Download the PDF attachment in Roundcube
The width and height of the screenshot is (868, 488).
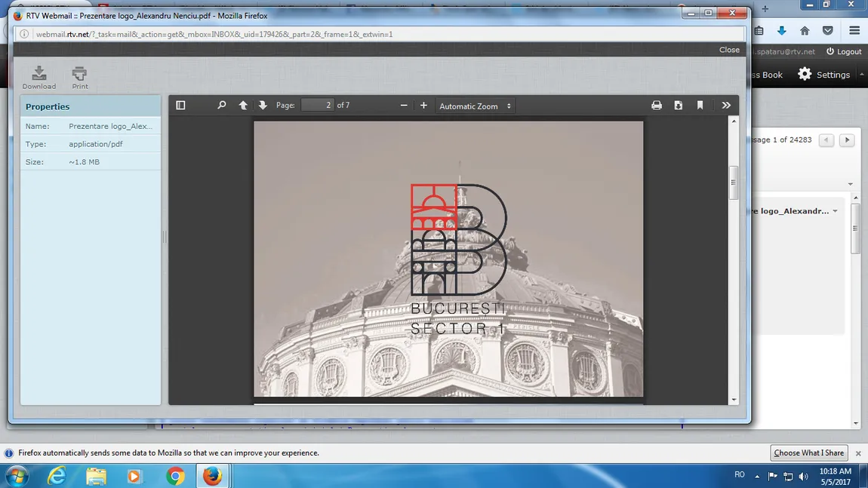point(38,78)
